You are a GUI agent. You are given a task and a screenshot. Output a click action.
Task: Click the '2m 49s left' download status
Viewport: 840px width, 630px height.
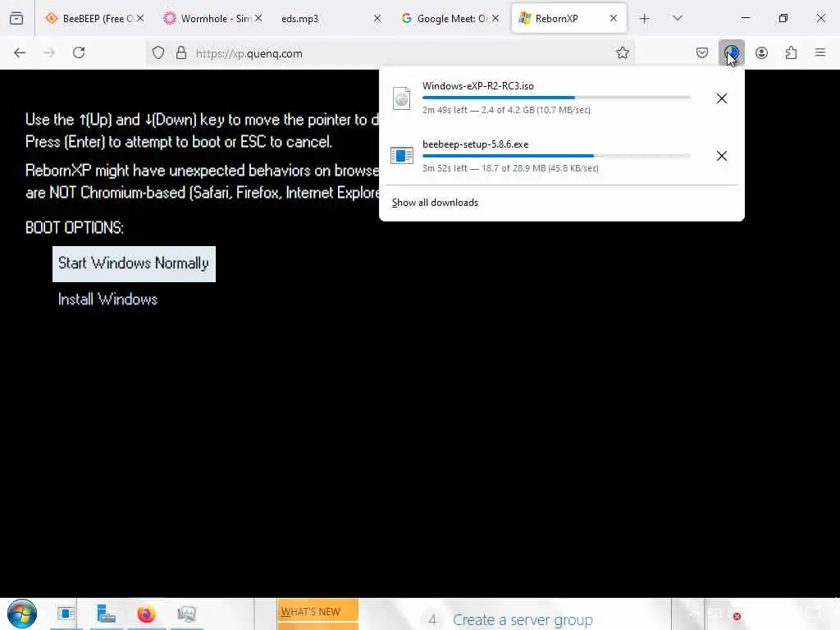point(506,110)
